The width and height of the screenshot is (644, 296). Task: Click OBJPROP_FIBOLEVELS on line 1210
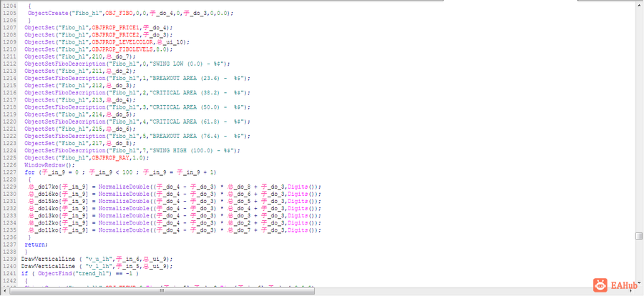123,49
